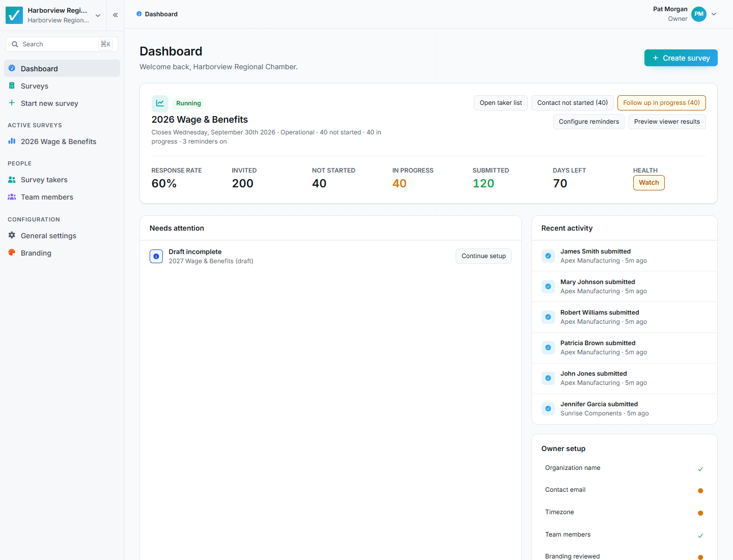Click the ⌘K shortcut hint in search
This screenshot has height=560, width=733.
tap(105, 44)
